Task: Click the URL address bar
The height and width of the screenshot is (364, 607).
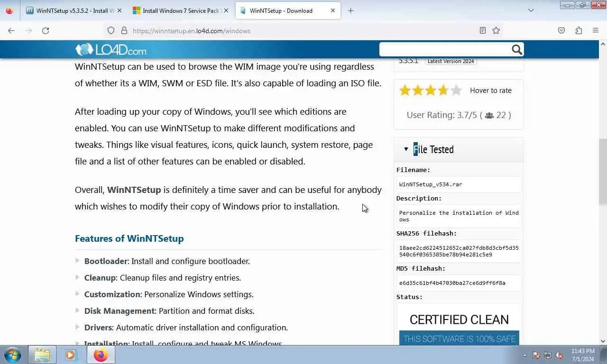Action: point(303,31)
